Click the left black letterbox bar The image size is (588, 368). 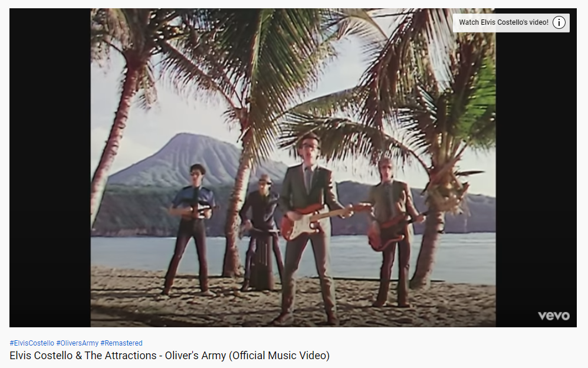coord(50,167)
